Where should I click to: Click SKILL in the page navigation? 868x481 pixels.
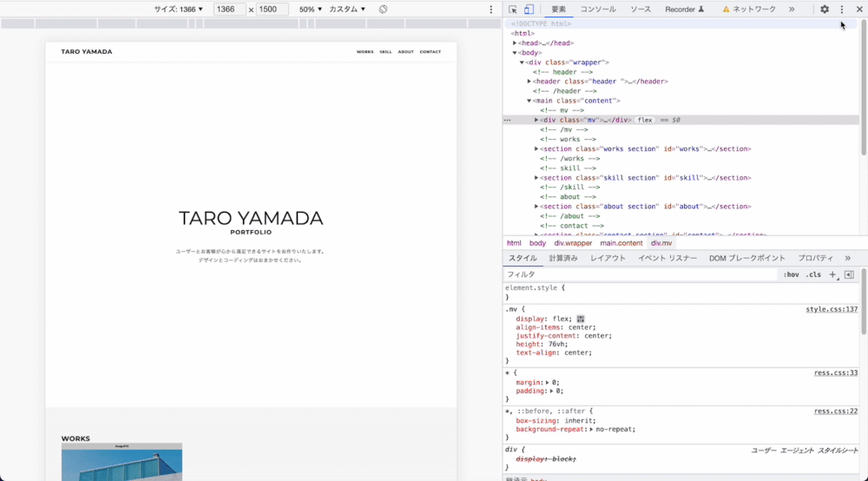(x=386, y=51)
